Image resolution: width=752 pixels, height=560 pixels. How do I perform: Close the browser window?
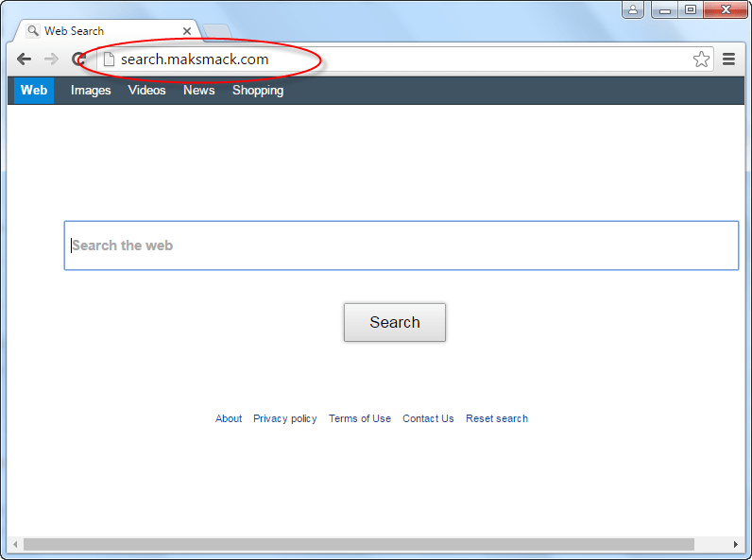[726, 9]
